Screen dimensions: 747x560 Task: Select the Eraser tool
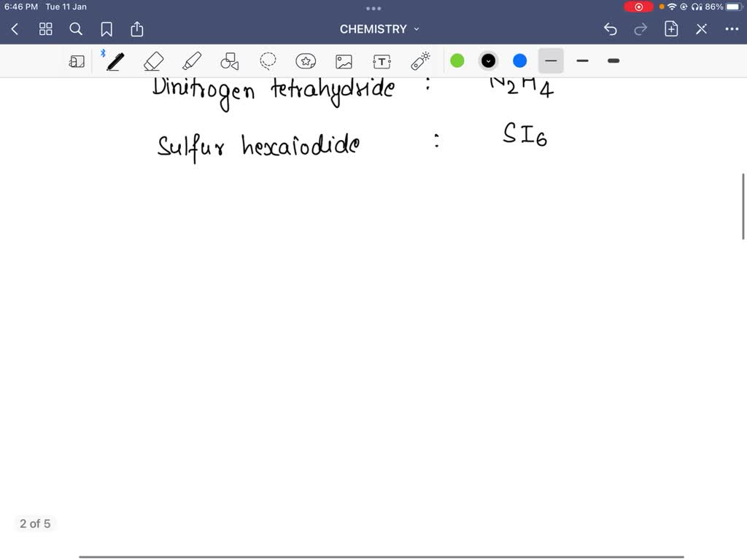click(154, 61)
